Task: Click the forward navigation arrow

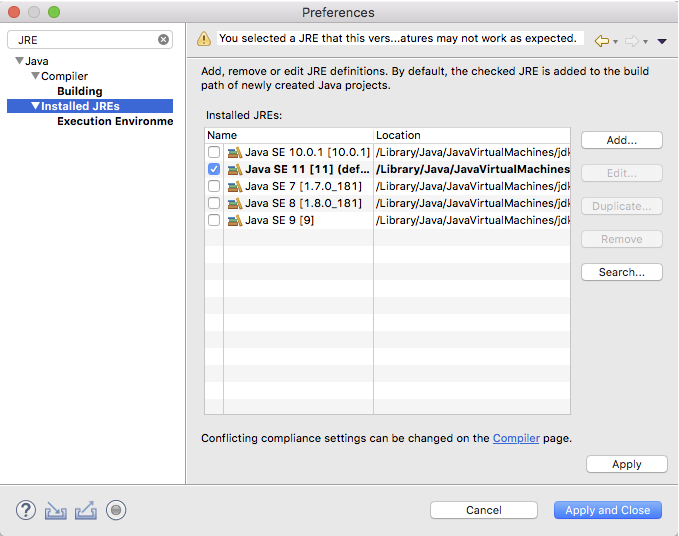Action: [632, 41]
